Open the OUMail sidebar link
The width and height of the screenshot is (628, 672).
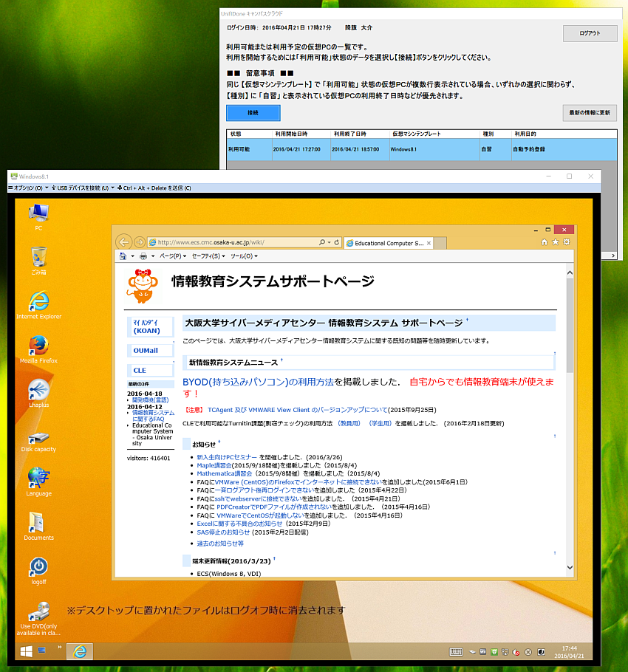pos(146,350)
